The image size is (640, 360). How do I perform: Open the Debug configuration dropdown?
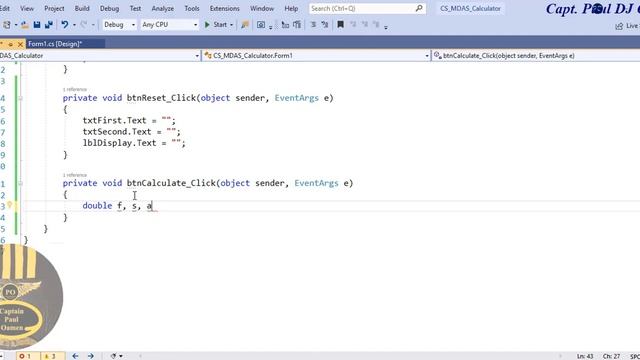click(x=119, y=25)
